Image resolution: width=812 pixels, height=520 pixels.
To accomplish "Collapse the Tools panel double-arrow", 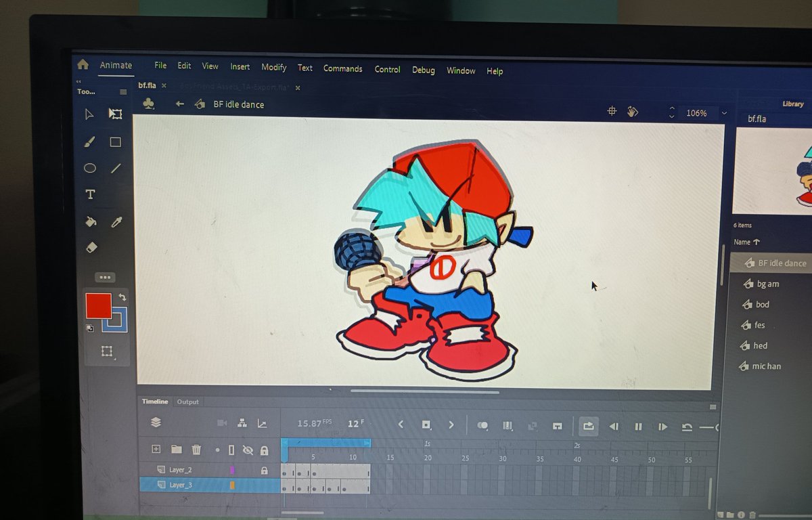I will tap(78, 81).
